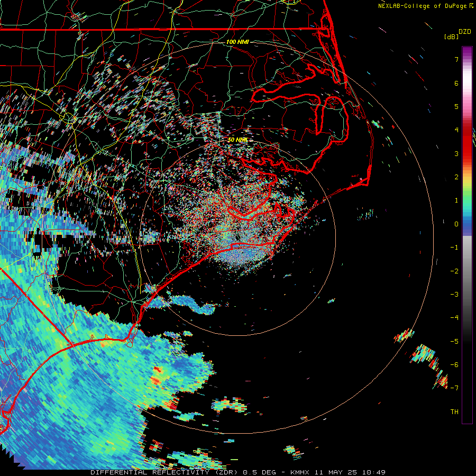Click the 3 value on the color scale
The height and width of the screenshot is (476, 476).
(x=456, y=153)
